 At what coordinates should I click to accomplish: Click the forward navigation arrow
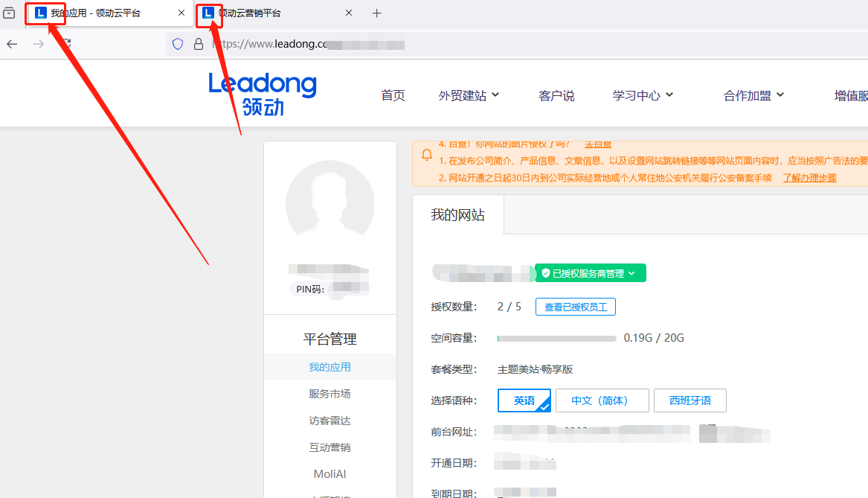pos(39,44)
